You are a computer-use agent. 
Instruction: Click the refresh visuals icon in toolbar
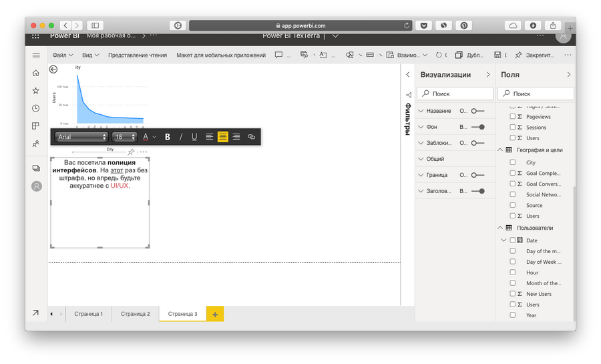tap(439, 55)
